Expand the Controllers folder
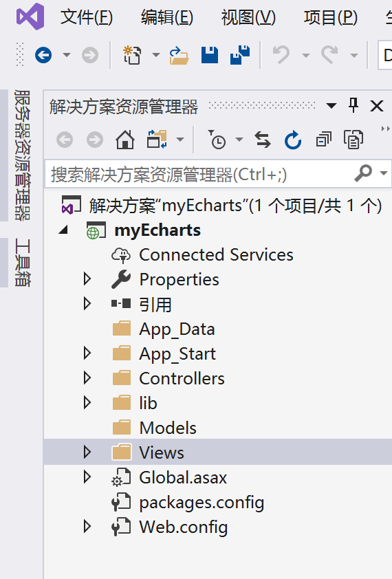This screenshot has width=392, height=579. (87, 378)
